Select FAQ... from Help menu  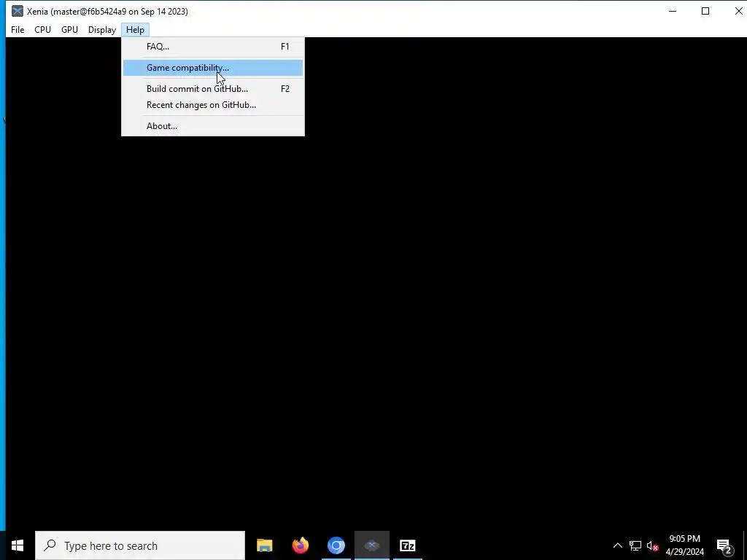tap(213, 47)
